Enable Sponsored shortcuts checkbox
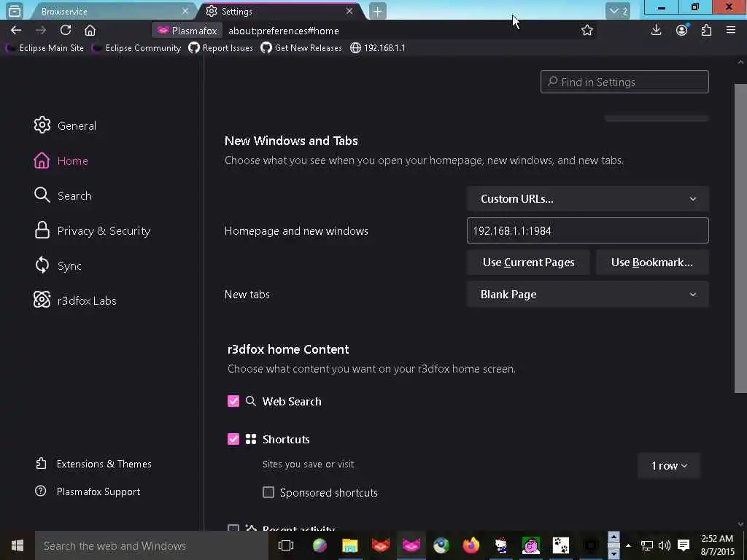 click(268, 492)
